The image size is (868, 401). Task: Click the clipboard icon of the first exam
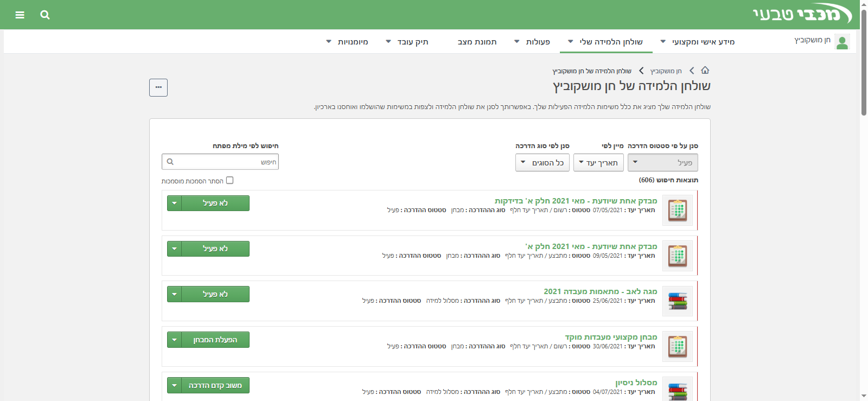678,210
